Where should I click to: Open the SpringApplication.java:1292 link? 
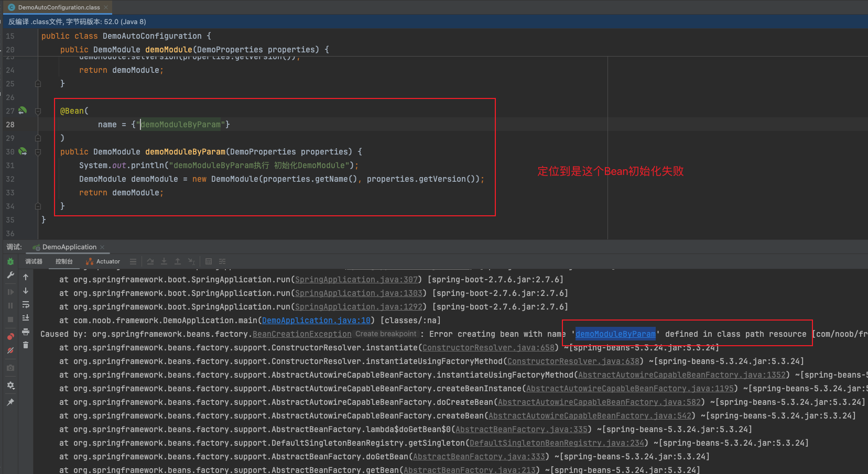pos(359,307)
